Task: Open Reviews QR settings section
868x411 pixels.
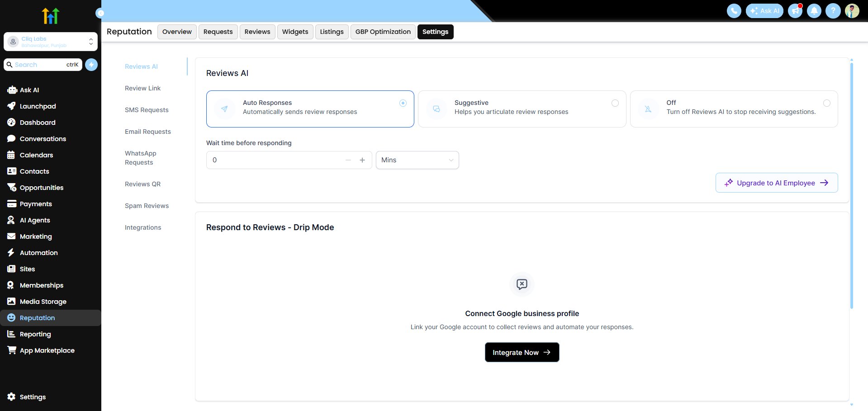Action: (x=142, y=184)
